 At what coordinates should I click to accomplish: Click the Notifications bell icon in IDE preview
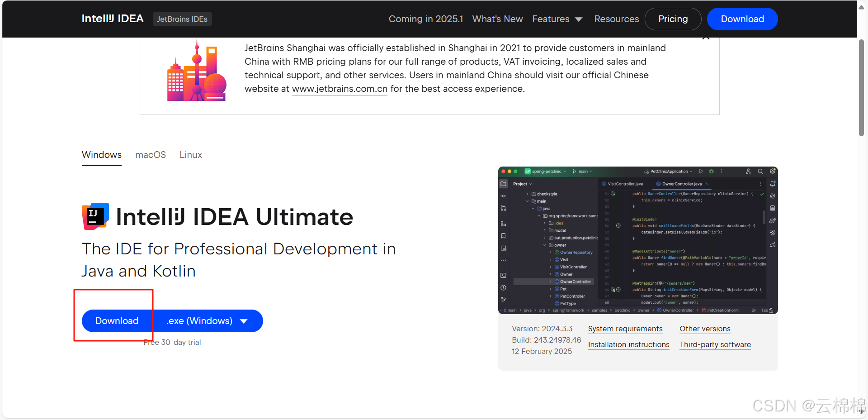click(x=773, y=184)
